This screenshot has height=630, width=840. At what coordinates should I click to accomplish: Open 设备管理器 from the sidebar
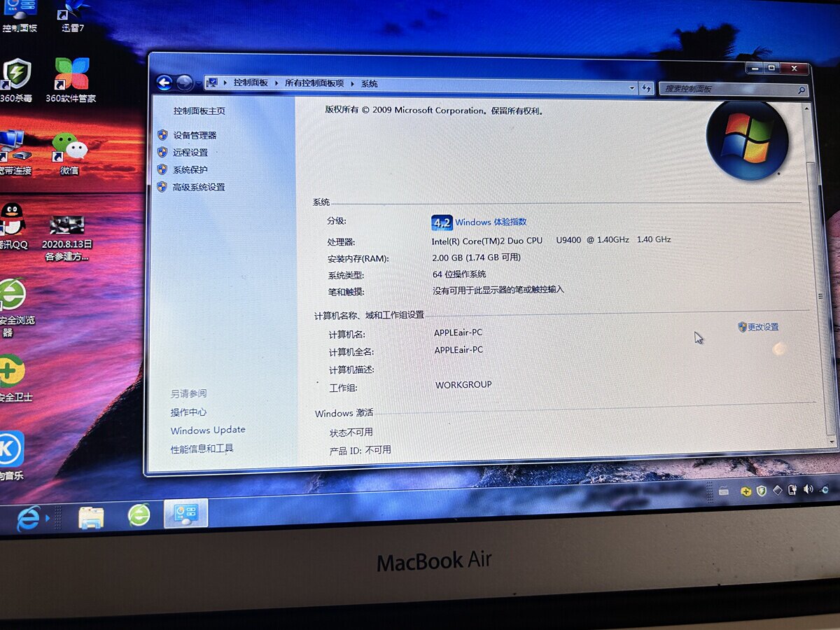[195, 135]
